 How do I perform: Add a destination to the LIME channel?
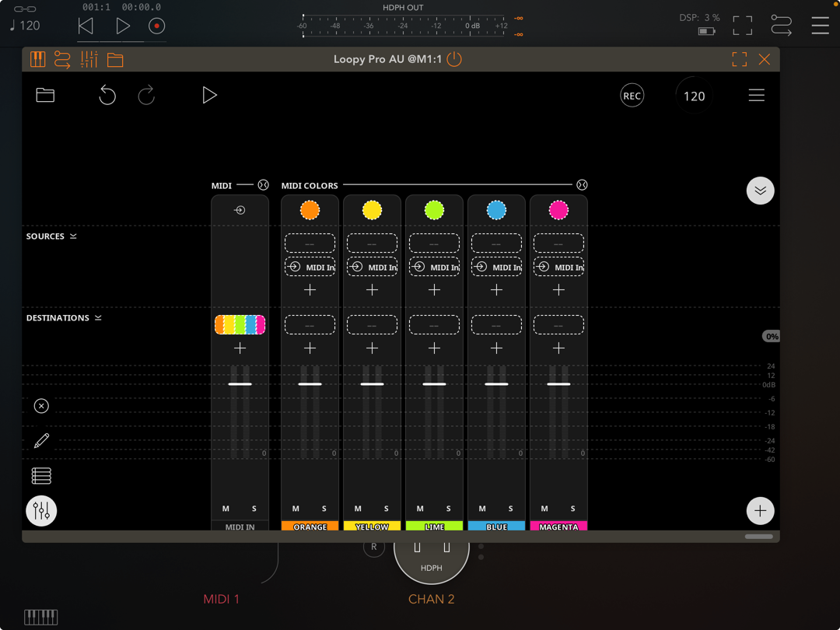coord(434,348)
